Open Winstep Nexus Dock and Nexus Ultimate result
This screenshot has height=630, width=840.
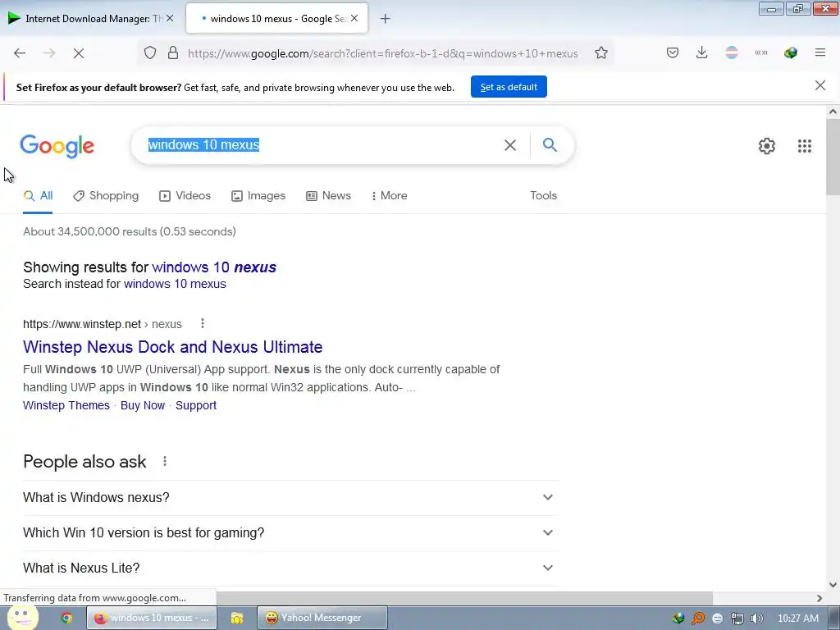click(x=172, y=347)
